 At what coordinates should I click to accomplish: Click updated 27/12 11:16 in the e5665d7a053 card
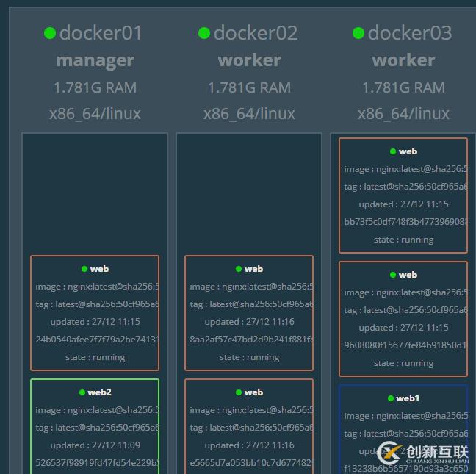tap(249, 445)
